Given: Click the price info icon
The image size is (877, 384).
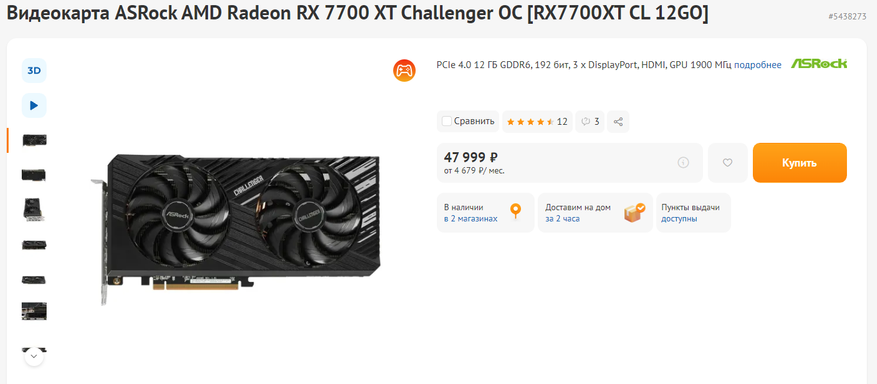Looking at the screenshot, I should 683,163.
